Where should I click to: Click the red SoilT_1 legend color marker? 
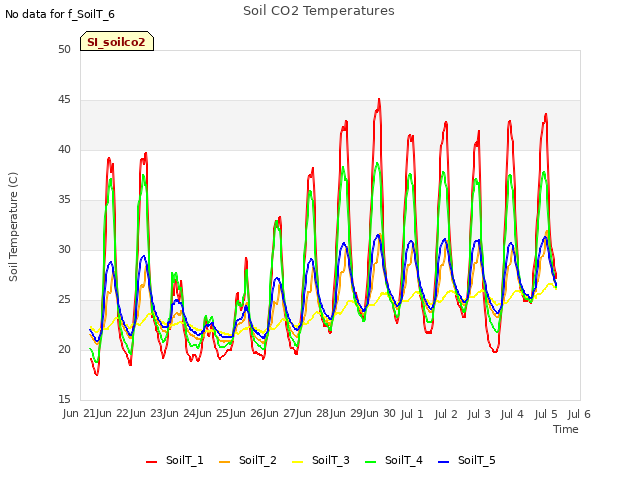[151, 462]
